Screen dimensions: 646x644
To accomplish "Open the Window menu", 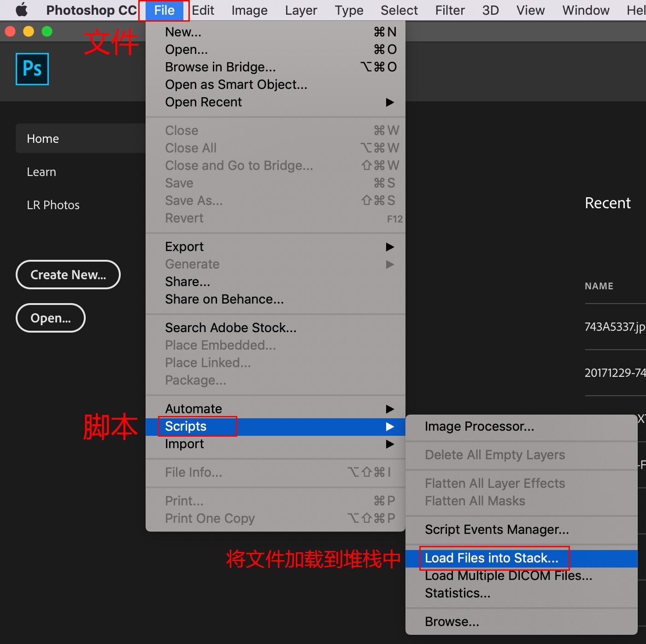I will click(x=586, y=10).
